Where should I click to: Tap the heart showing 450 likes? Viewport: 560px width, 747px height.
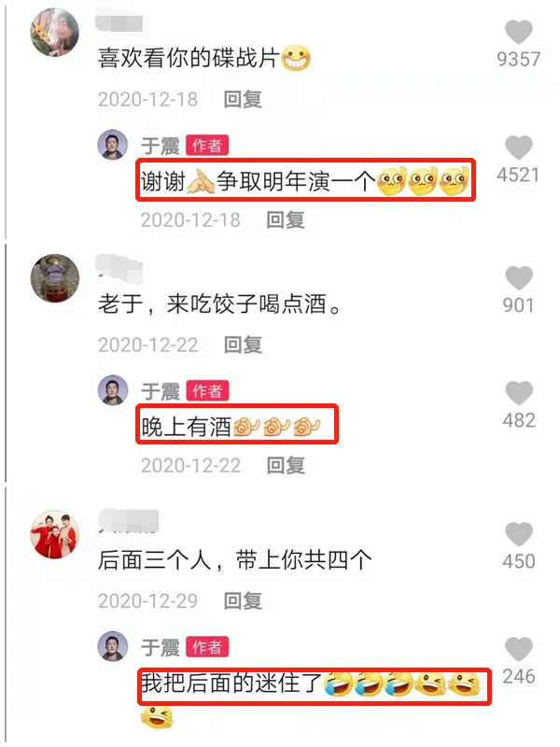click(x=519, y=534)
